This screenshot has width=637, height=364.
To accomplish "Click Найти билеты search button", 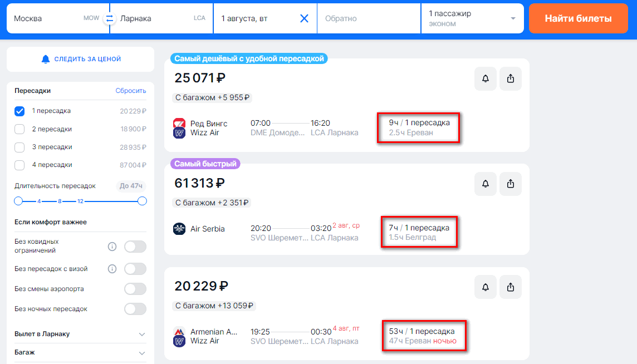I will pyautogui.click(x=578, y=18).
